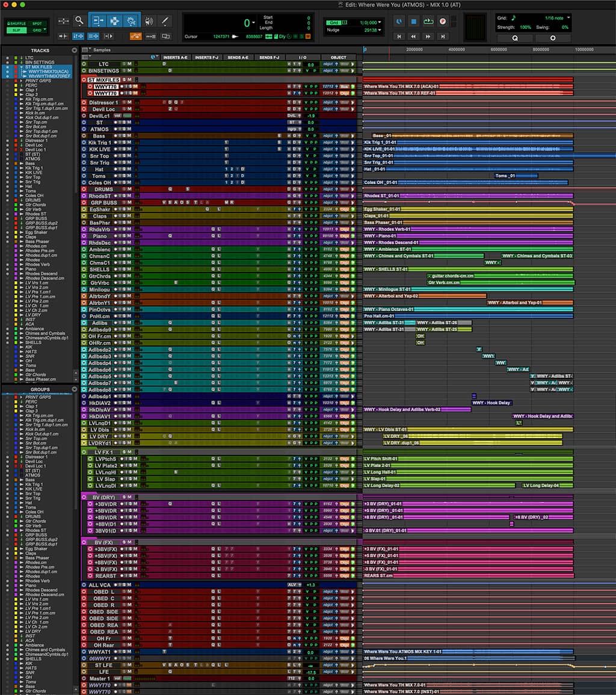Click the Samples ruler label
616x695 pixels.
pyautogui.click(x=102, y=50)
